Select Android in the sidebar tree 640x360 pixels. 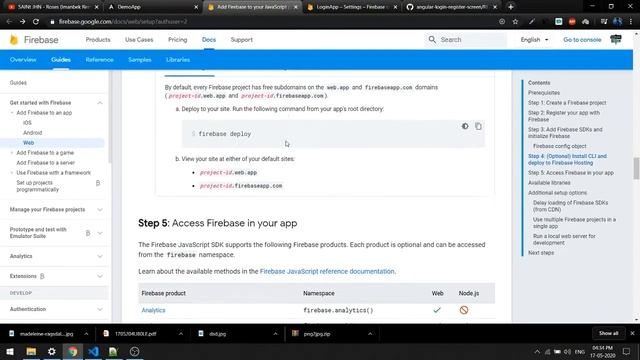pyautogui.click(x=33, y=133)
